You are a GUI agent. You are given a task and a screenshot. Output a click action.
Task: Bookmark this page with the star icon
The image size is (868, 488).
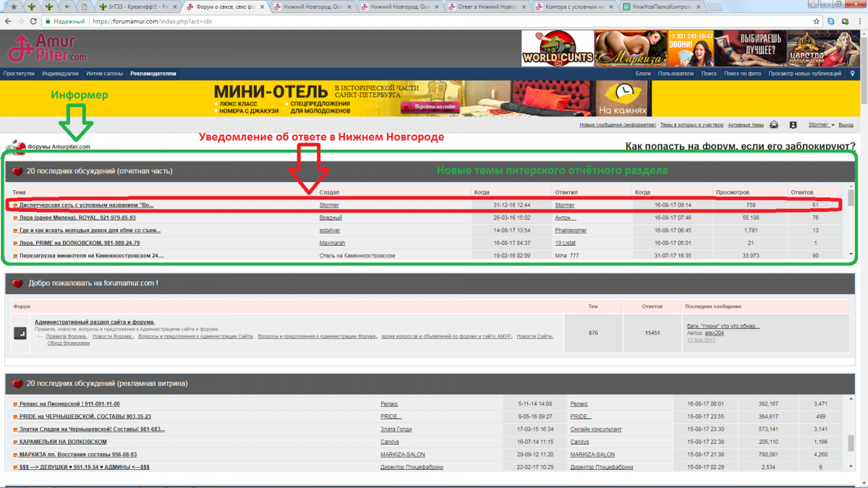(x=816, y=22)
